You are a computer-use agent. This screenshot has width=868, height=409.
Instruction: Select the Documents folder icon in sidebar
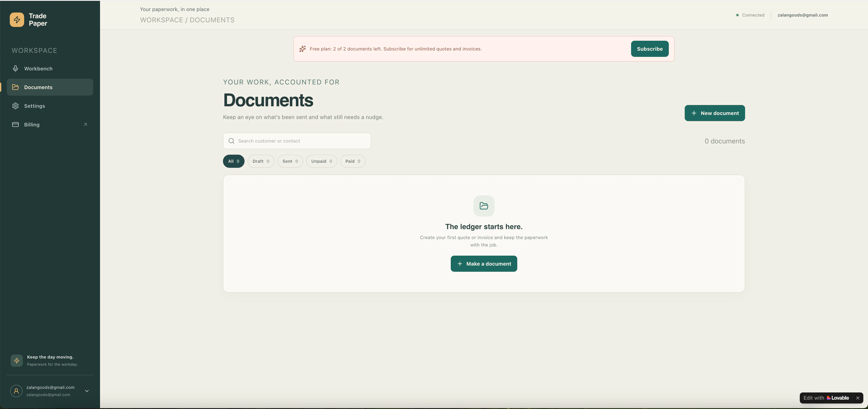click(x=15, y=87)
